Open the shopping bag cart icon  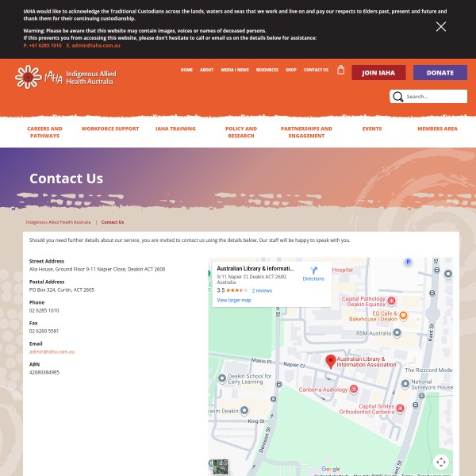point(340,70)
